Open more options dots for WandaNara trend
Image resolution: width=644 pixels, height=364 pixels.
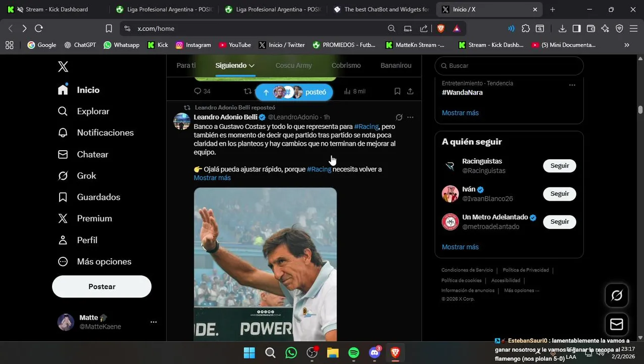coord(572,85)
